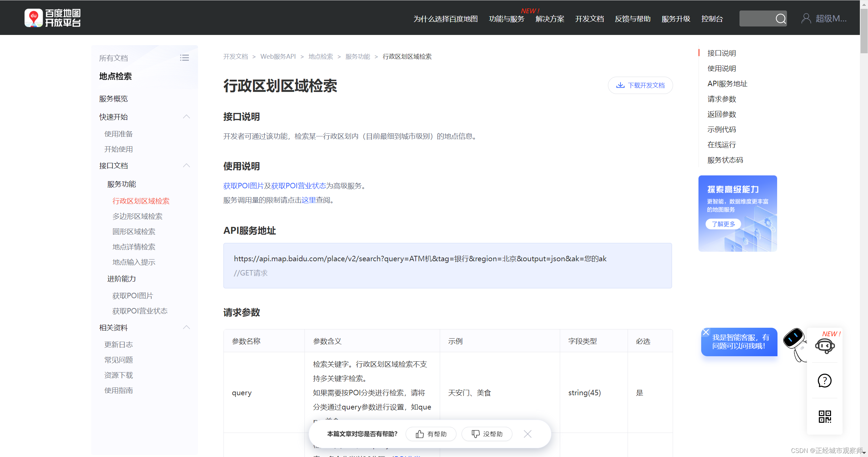Collapse the 快速开始 section
This screenshot has height=457, width=868.
186,117
